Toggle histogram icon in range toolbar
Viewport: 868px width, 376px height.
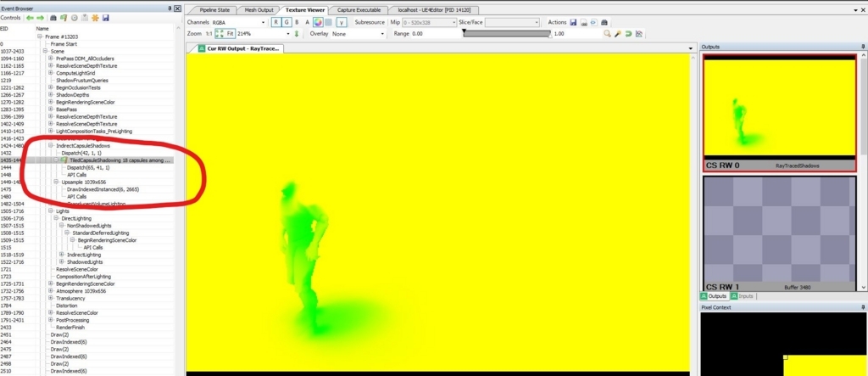click(x=639, y=34)
